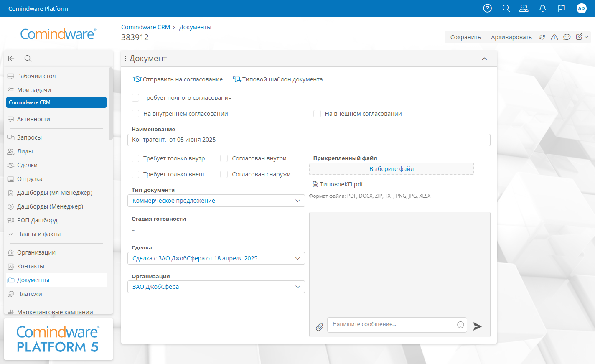Click Выберите файл upload link
This screenshot has height=364, width=595.
tap(392, 169)
